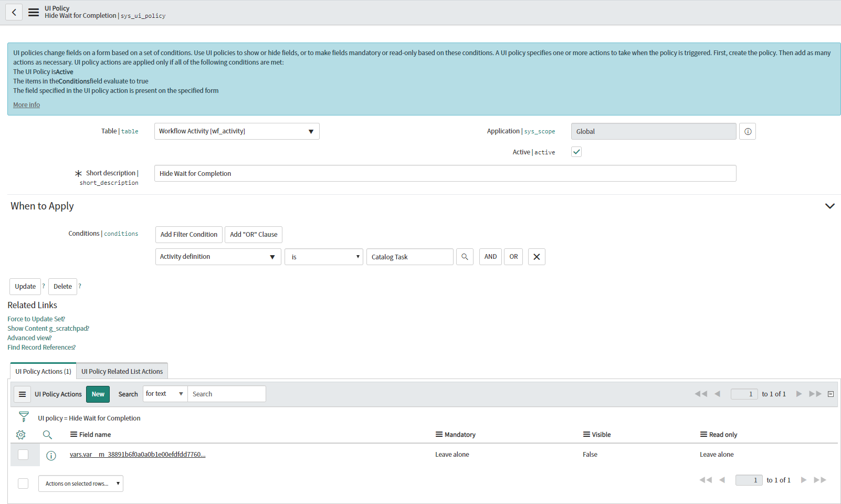Go to the last page in the top pager
Screen dimensions: 841x504
815,394
